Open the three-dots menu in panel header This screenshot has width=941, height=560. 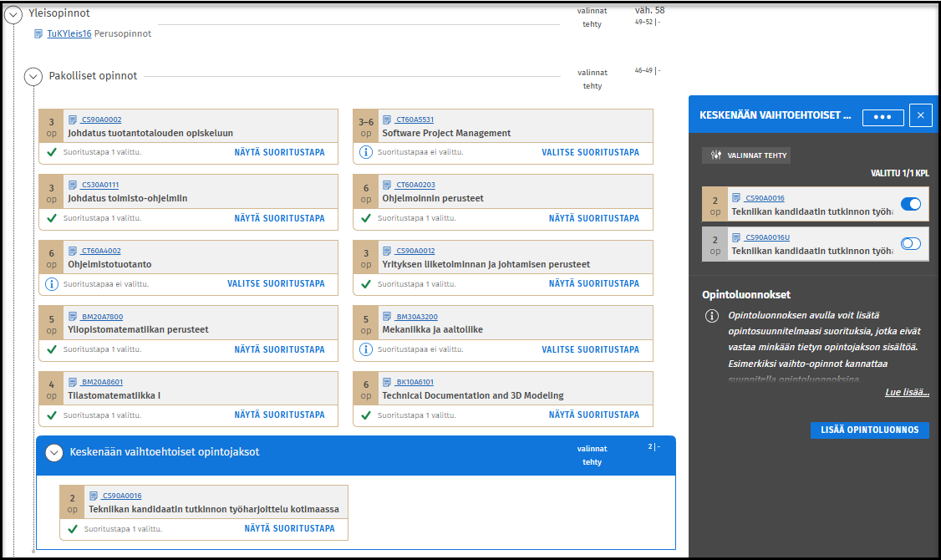point(883,117)
